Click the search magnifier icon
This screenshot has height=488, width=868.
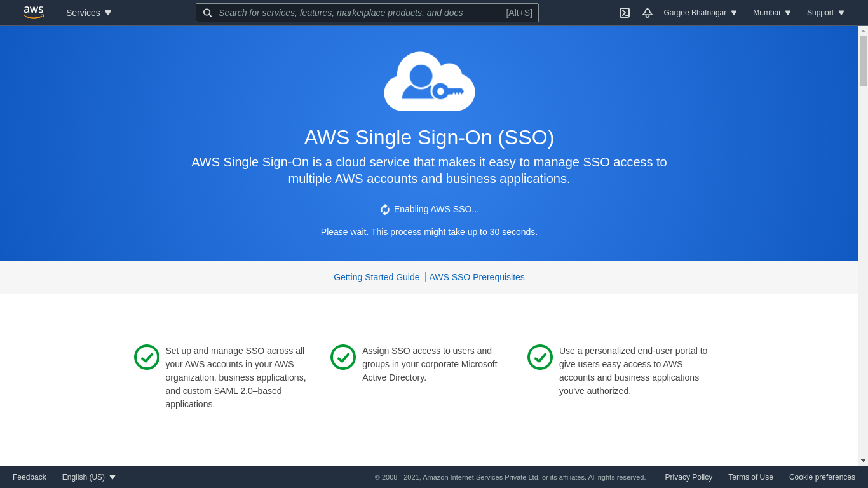pos(208,13)
